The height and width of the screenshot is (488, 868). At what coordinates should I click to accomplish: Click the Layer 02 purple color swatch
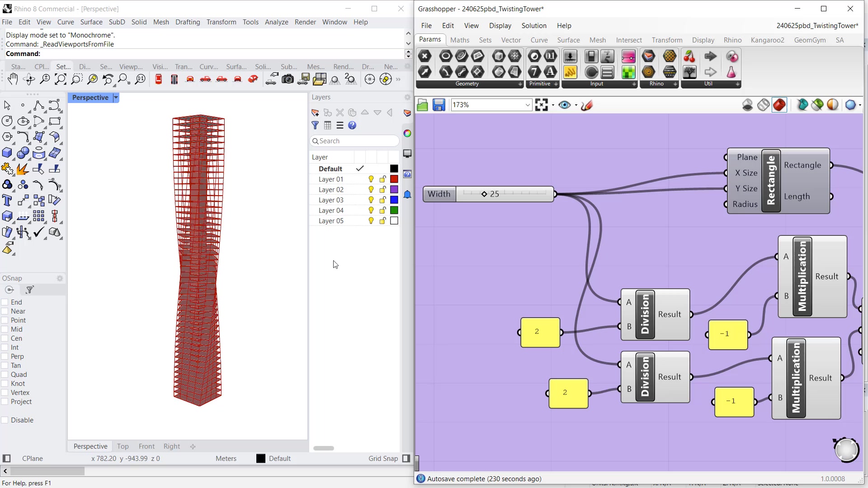(394, 190)
